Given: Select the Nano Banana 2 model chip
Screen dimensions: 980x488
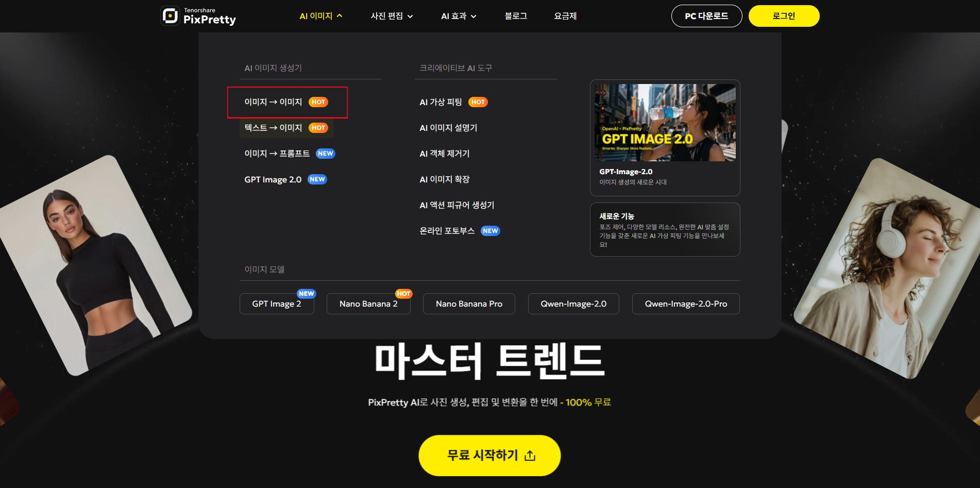Looking at the screenshot, I should pyautogui.click(x=368, y=304).
